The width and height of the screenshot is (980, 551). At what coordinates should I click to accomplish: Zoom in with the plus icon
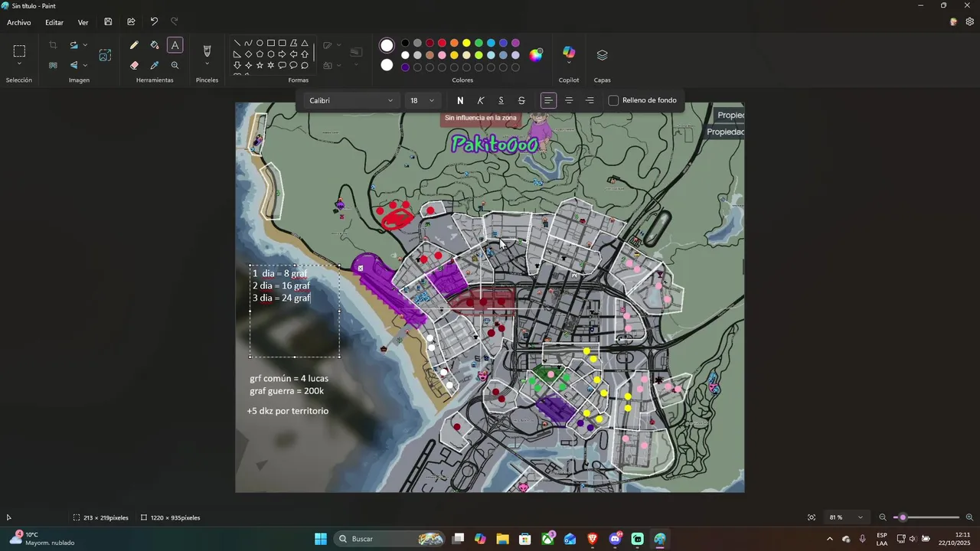(x=969, y=517)
